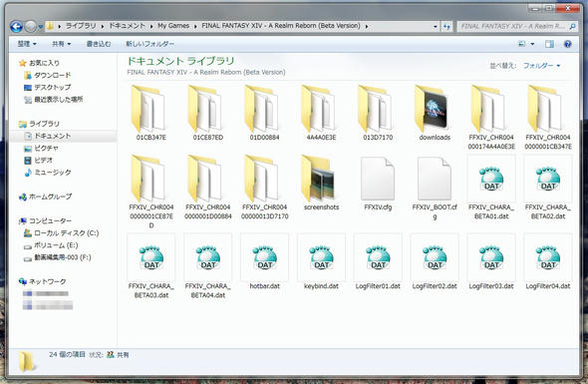Open the address bar history dropdown arrow

[435, 26]
